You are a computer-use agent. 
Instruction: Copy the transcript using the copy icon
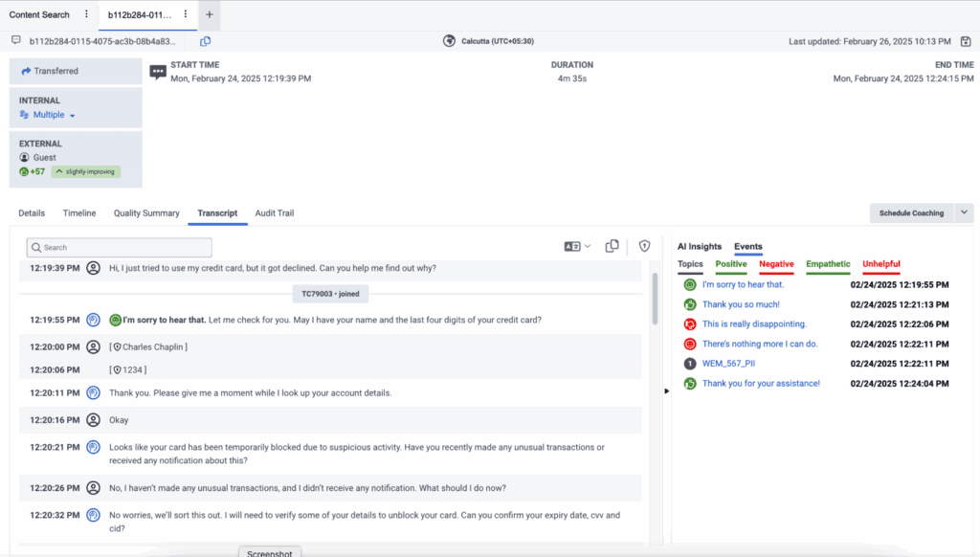pyautogui.click(x=612, y=246)
